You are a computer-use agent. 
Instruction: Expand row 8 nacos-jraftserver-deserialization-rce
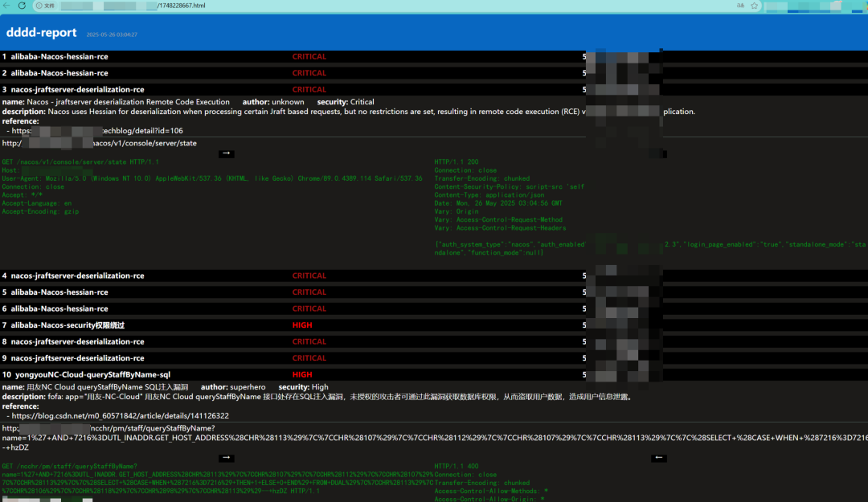coord(434,342)
